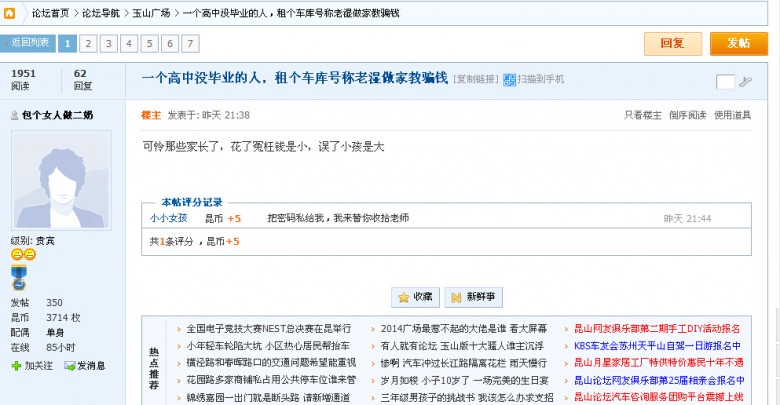Click the page number input box
The image size is (780, 405).
click(725, 81)
